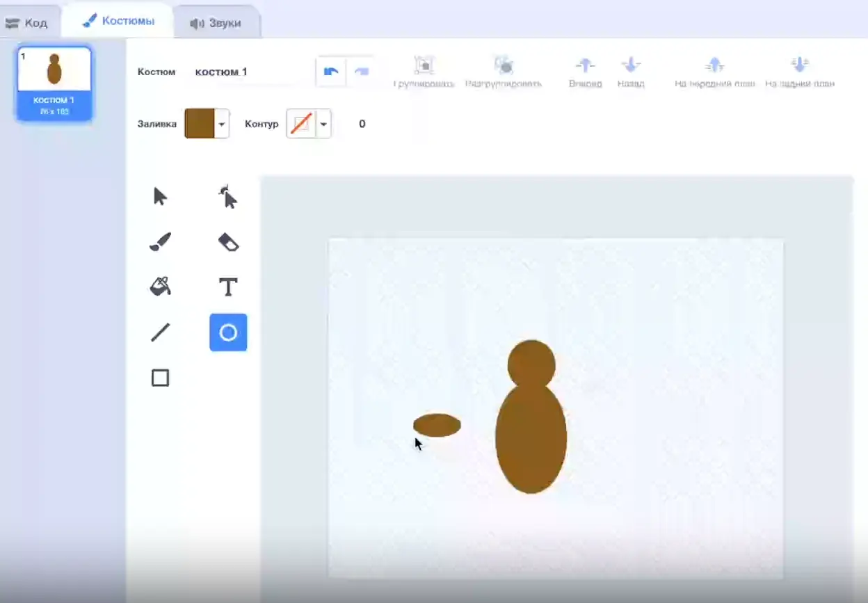
Task: Edit the outline width value 0
Action: [362, 124]
